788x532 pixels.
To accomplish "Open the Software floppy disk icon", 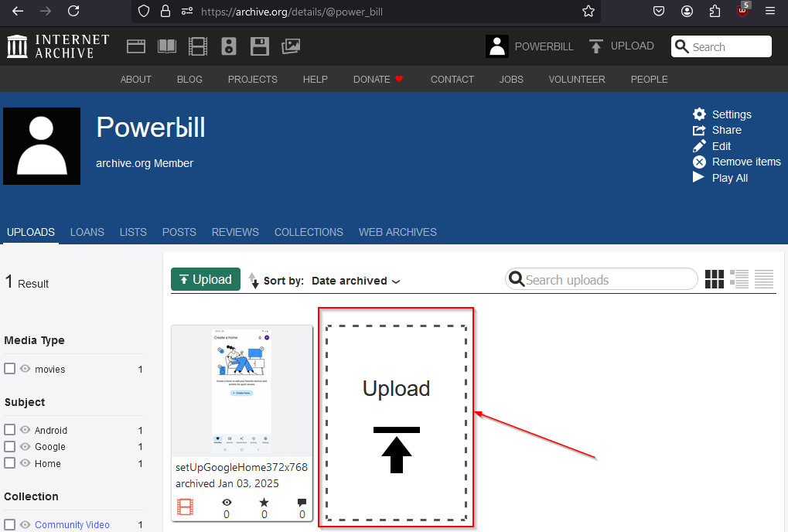I will 260,46.
